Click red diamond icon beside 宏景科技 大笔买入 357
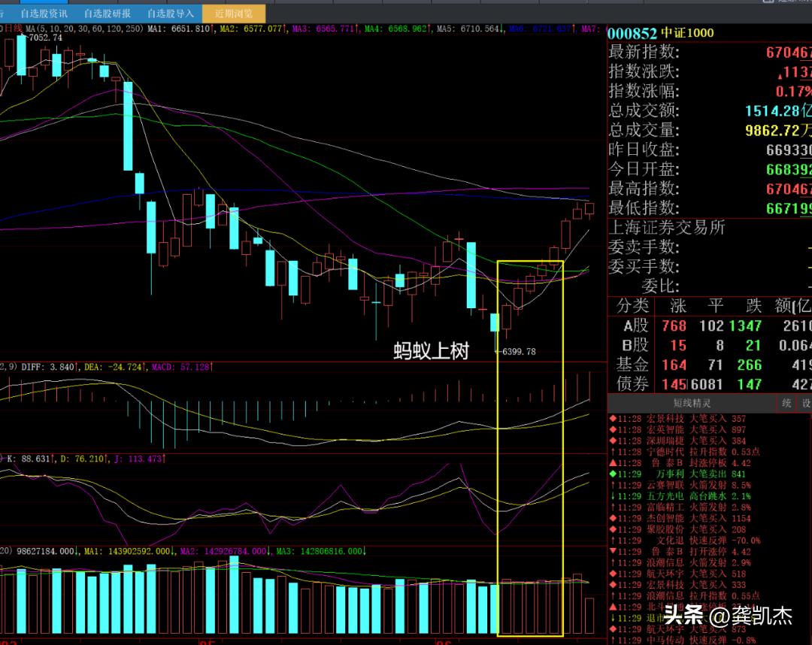The height and width of the screenshot is (645, 812). (x=612, y=418)
